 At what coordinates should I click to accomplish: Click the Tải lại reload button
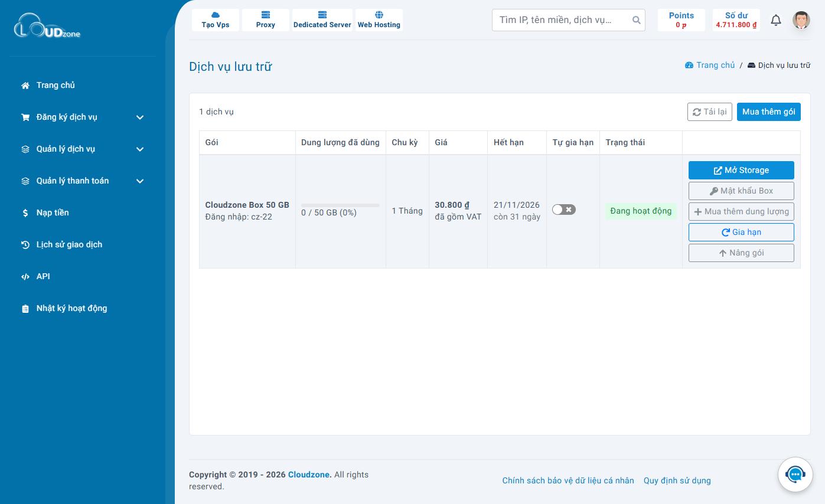[x=710, y=112]
